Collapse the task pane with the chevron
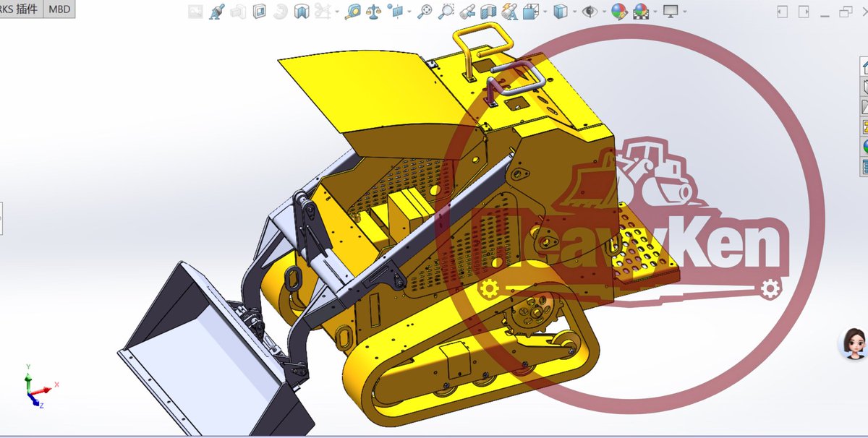868x438 pixels. (865, 11)
